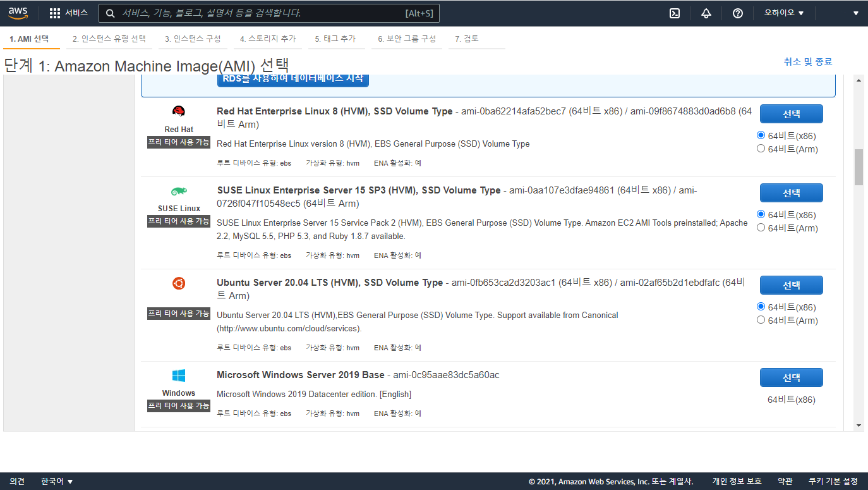
Task: Click the Red Hat Enterprise Linux 8 title
Action: (334, 111)
